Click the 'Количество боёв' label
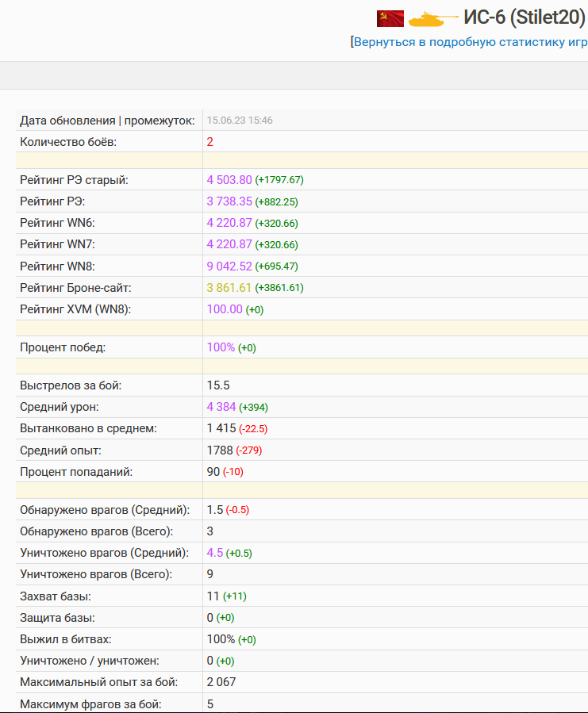Screen dimensions: 588x713 (x=73, y=142)
